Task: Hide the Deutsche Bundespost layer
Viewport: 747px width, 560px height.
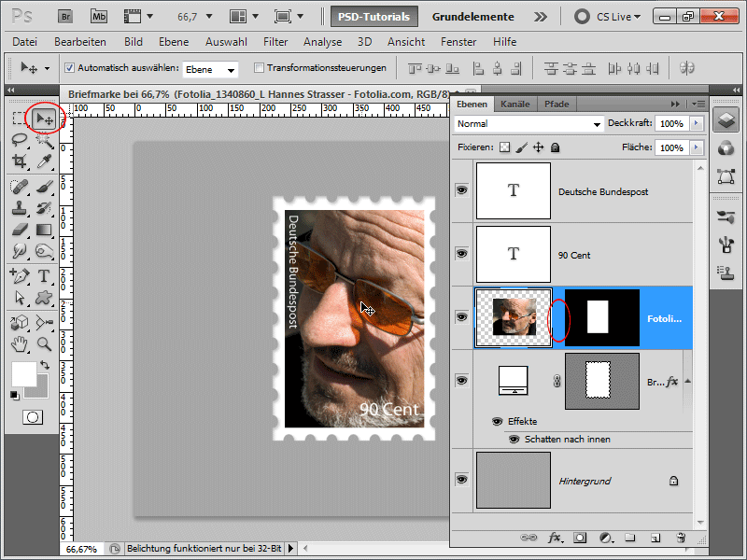Action: (x=461, y=190)
